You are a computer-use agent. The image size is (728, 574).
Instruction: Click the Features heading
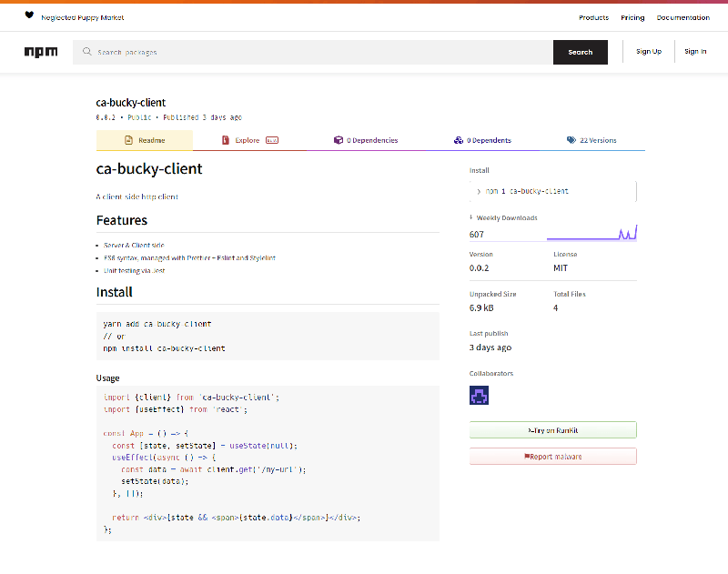[x=122, y=220]
